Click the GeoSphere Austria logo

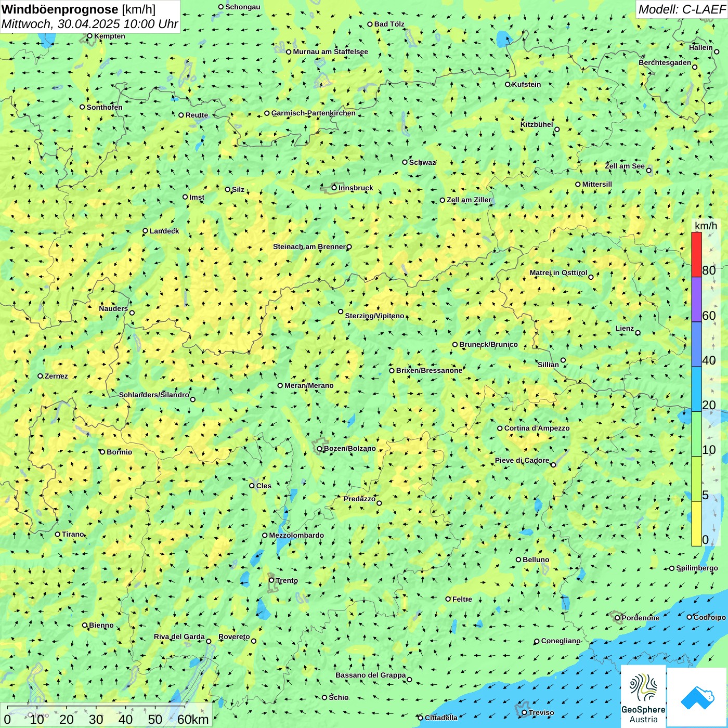tap(643, 696)
